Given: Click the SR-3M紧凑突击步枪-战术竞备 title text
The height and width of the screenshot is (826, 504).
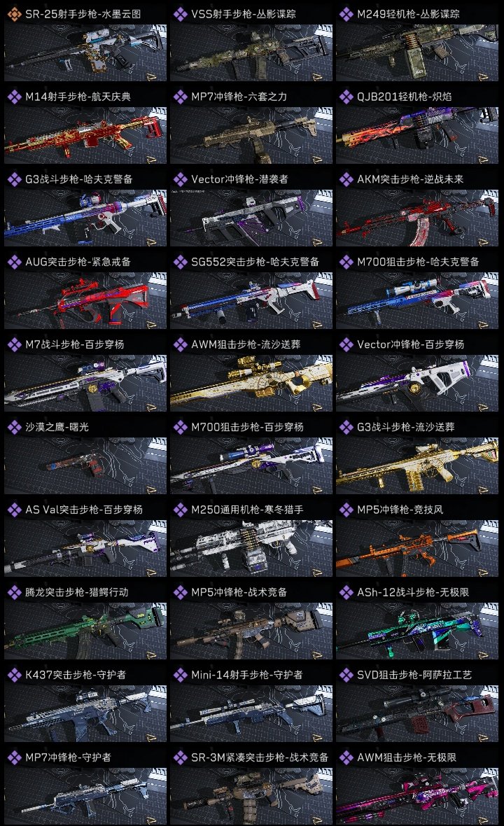Looking at the screenshot, I should 259,757.
